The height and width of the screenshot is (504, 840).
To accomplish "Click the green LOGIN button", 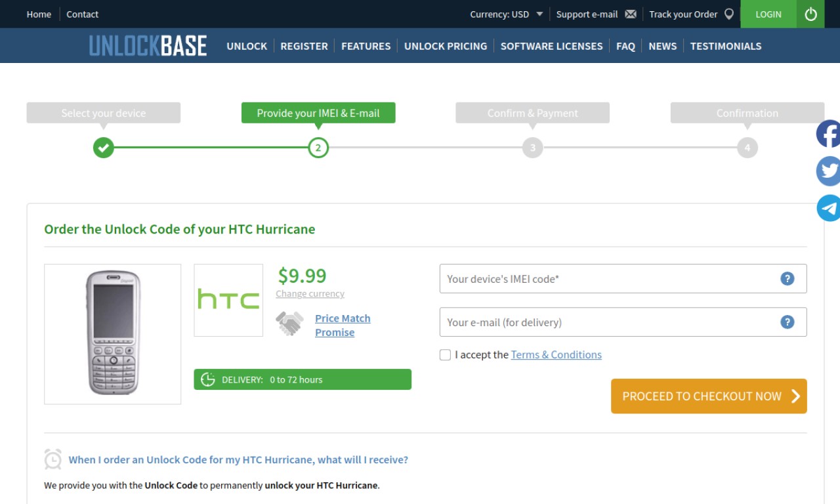I will (x=768, y=14).
